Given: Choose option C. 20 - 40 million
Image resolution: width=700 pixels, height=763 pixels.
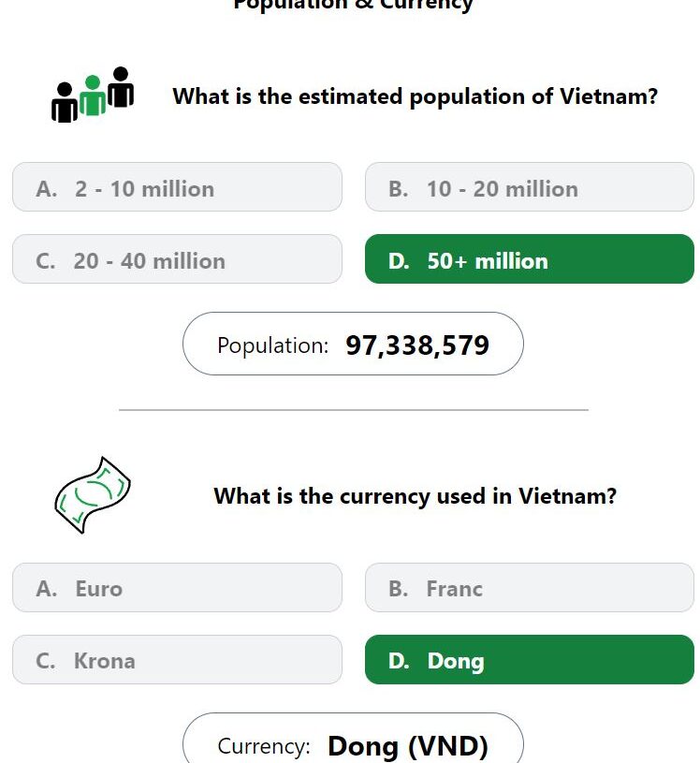Looking at the screenshot, I should [x=177, y=259].
